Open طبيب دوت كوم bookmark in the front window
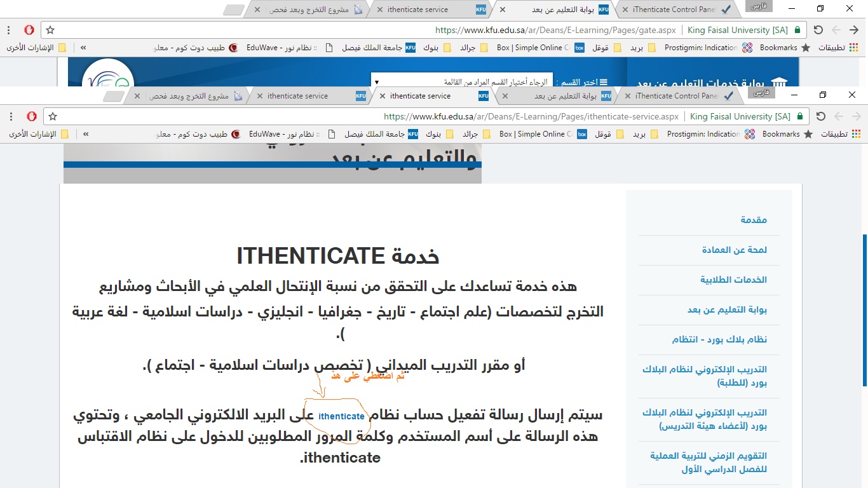Screen dimensions: 868x488 [x=198, y=134]
